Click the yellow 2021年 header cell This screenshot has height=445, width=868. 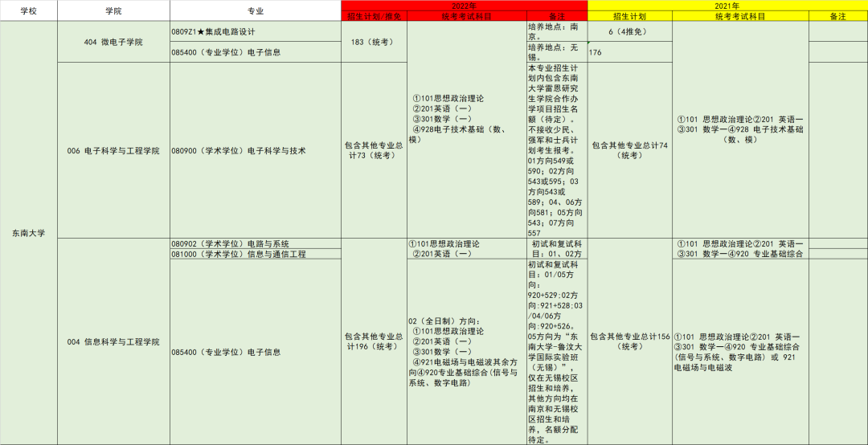(x=727, y=6)
